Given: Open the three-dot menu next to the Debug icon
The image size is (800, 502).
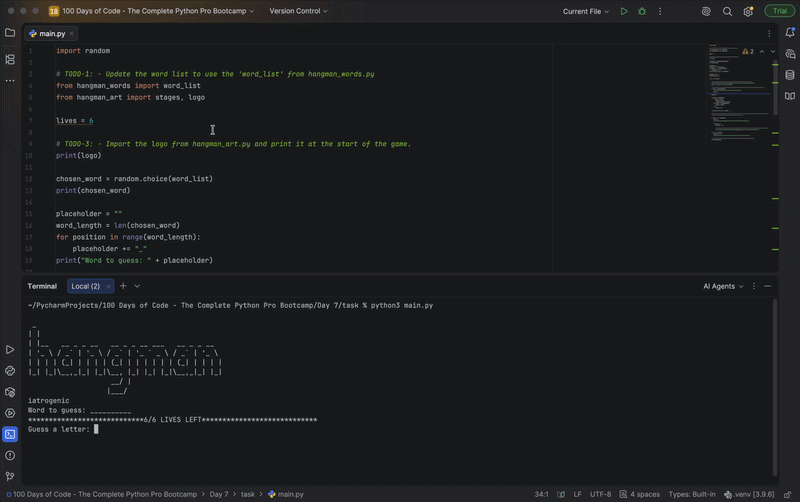Looking at the screenshot, I should click(x=660, y=11).
